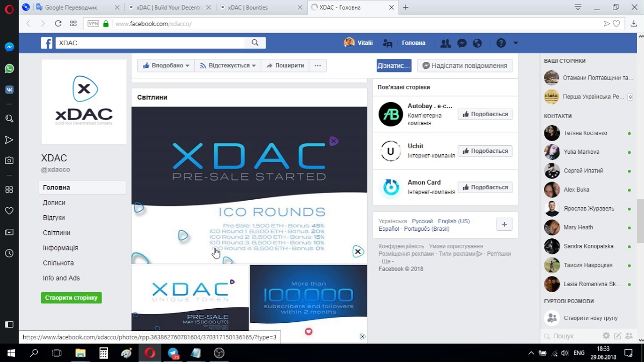This screenshot has width=644, height=362.
Task: Click Надіслати повідомлення button
Action: click(465, 65)
